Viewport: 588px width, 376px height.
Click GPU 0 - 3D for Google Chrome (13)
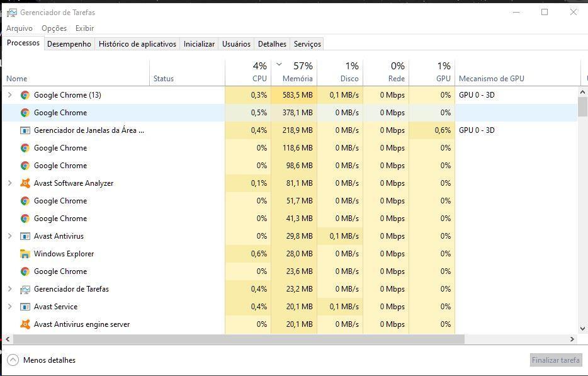(477, 95)
